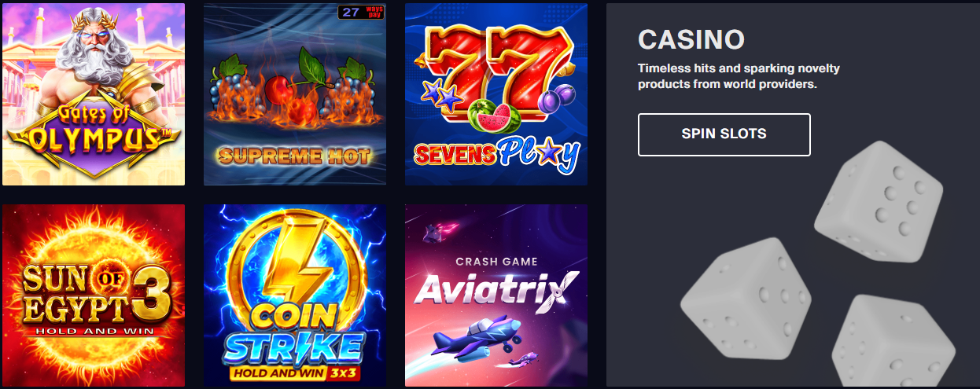Click the Hold and Win 3x3 label
Viewport: 980px width, 389px height.
pyautogui.click(x=295, y=371)
